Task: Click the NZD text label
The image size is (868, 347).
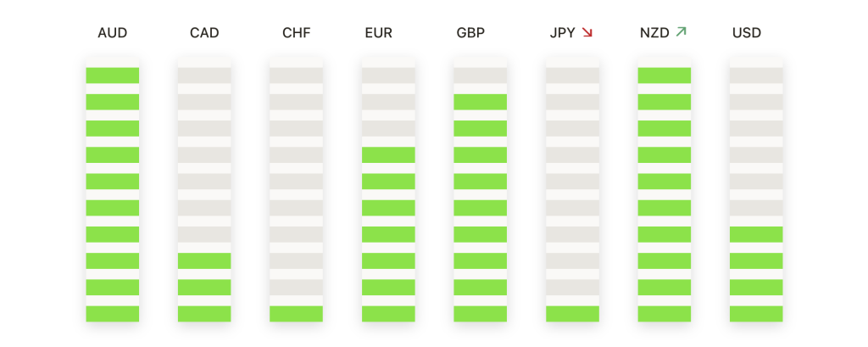Action: click(x=654, y=33)
